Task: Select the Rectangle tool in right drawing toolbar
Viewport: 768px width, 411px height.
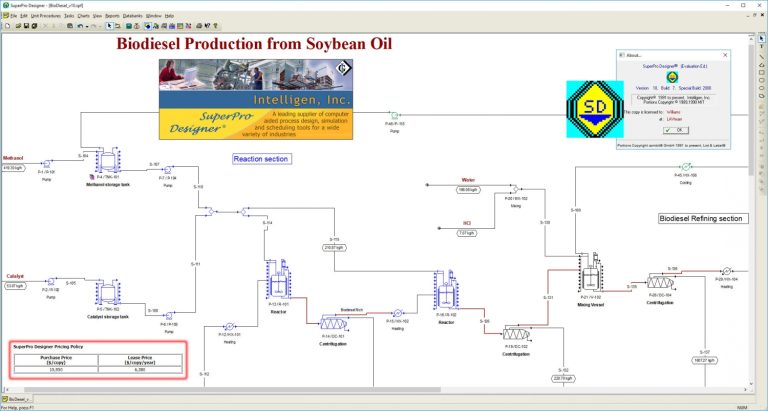Action: pos(762,73)
